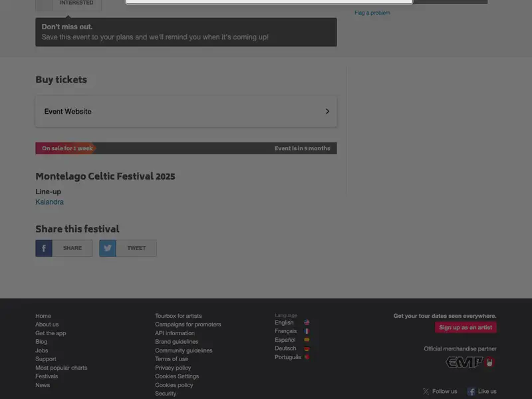
Task: Open Cookies policy link
Action: 174,385
